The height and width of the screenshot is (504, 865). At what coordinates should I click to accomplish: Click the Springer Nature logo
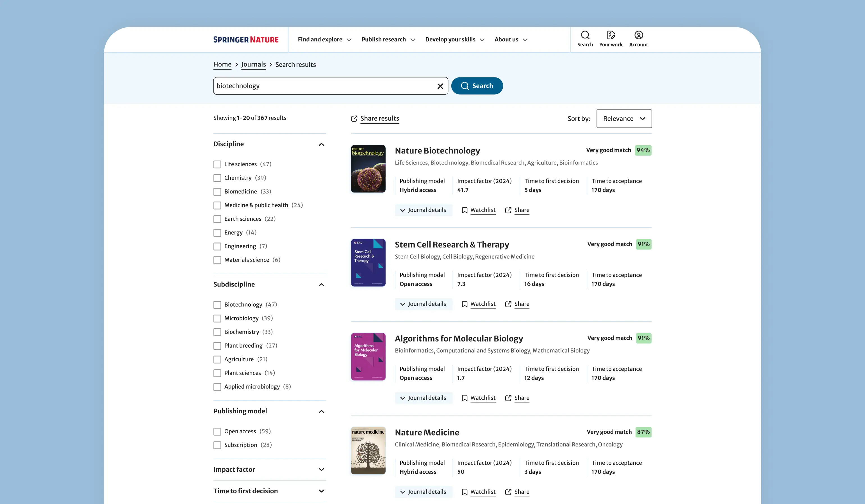point(246,40)
